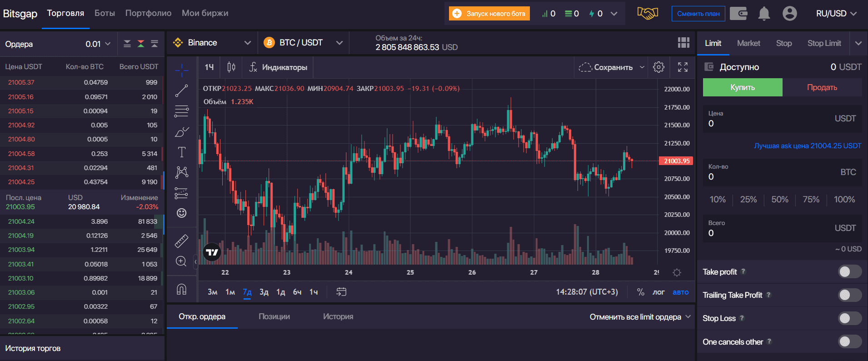Switch to the Market order tab

point(748,43)
